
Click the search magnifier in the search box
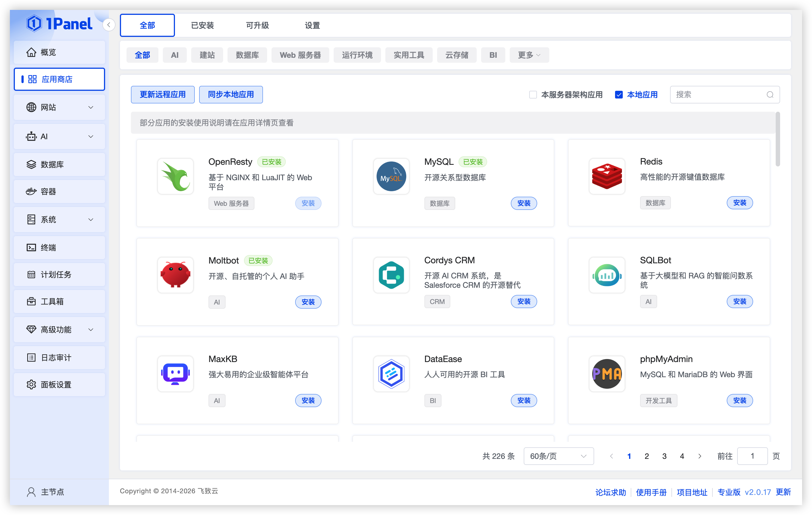click(x=770, y=94)
